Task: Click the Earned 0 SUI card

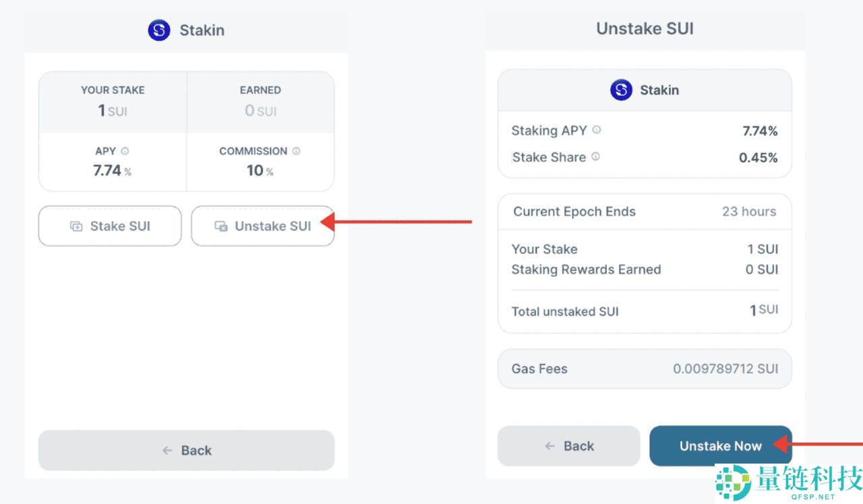Action: click(x=260, y=102)
